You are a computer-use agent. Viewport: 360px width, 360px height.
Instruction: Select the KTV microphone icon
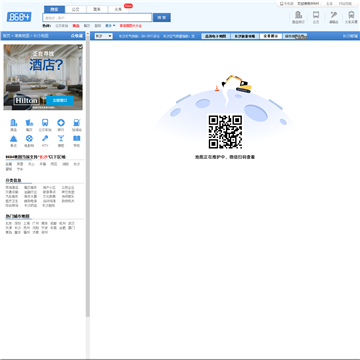point(45,138)
